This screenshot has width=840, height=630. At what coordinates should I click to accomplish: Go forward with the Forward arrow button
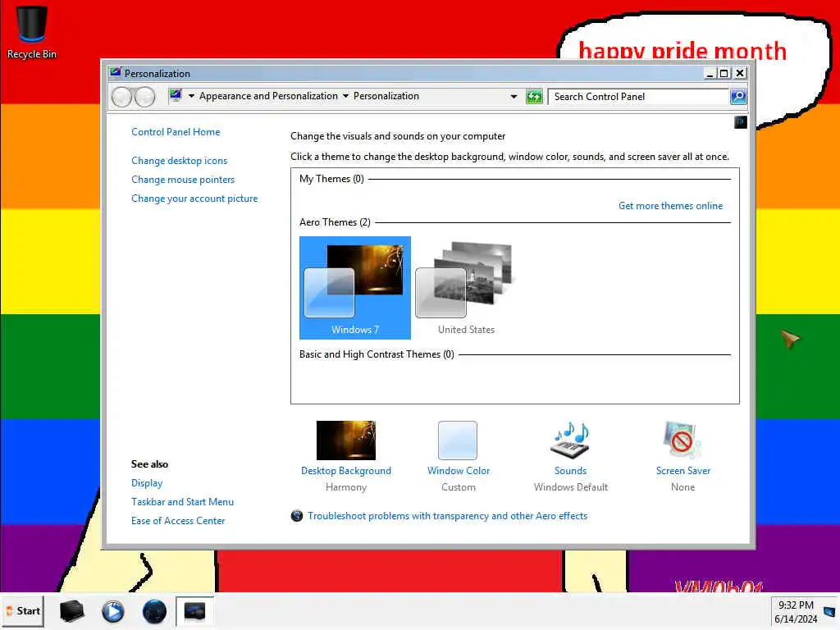(x=144, y=97)
